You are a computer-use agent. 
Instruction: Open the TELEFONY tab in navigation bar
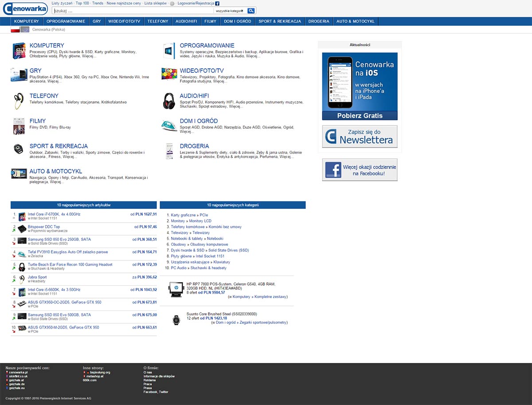pyautogui.click(x=158, y=21)
